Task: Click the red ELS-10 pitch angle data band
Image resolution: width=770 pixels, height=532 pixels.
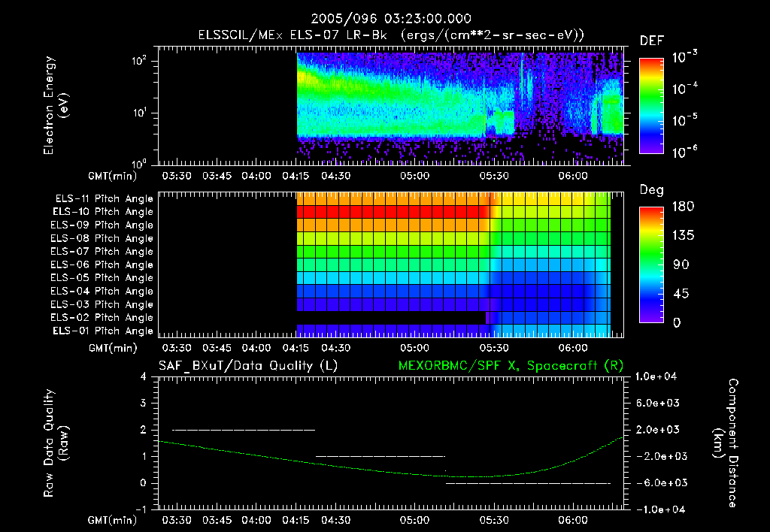Action: pyautogui.click(x=393, y=212)
